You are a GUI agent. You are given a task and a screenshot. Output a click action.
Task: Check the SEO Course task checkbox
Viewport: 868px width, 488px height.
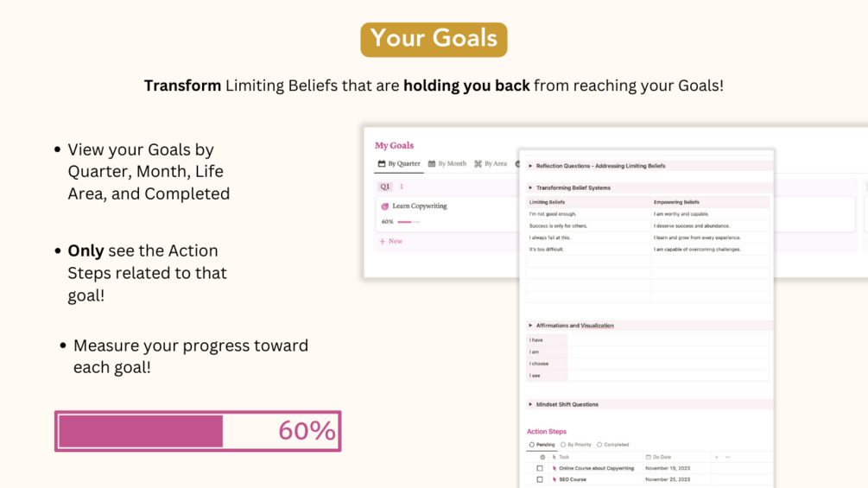click(540, 479)
